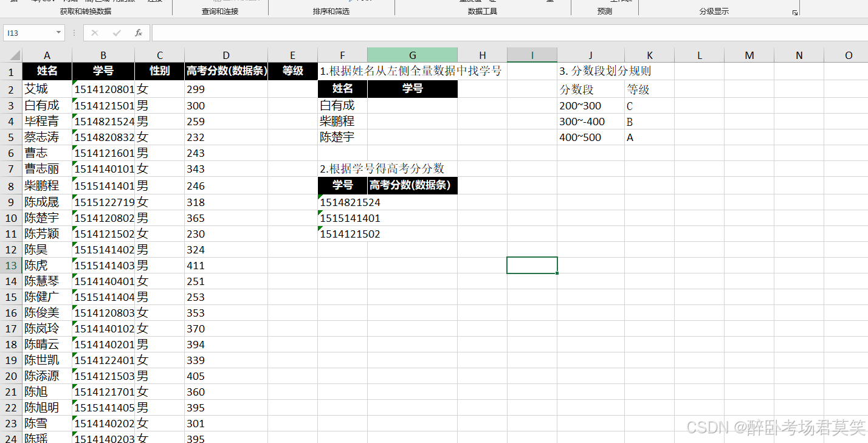The image size is (868, 443).
Task: Select score range cell 300~-400
Action: (x=591, y=122)
